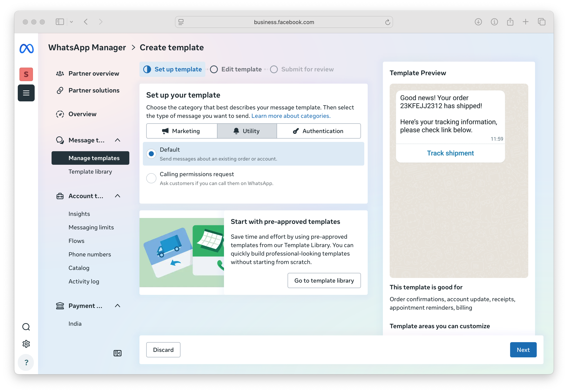Image resolution: width=568 pixels, height=392 pixels.
Task: Open Activity log in sidebar
Action: (x=84, y=281)
